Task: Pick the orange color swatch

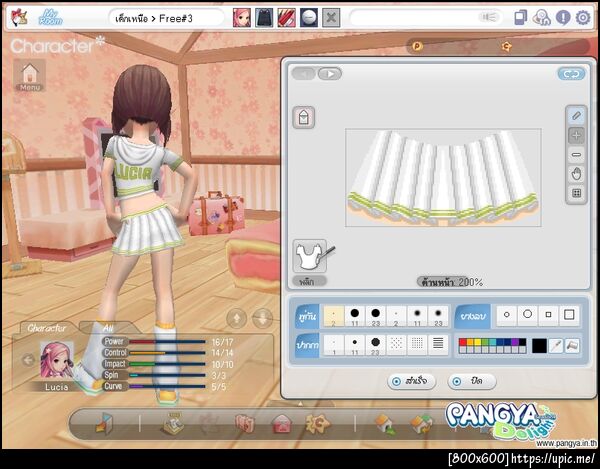Action: pyautogui.click(x=470, y=342)
